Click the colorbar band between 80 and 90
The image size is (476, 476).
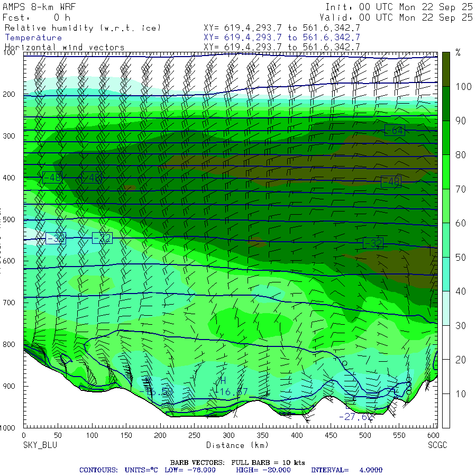(x=446, y=138)
